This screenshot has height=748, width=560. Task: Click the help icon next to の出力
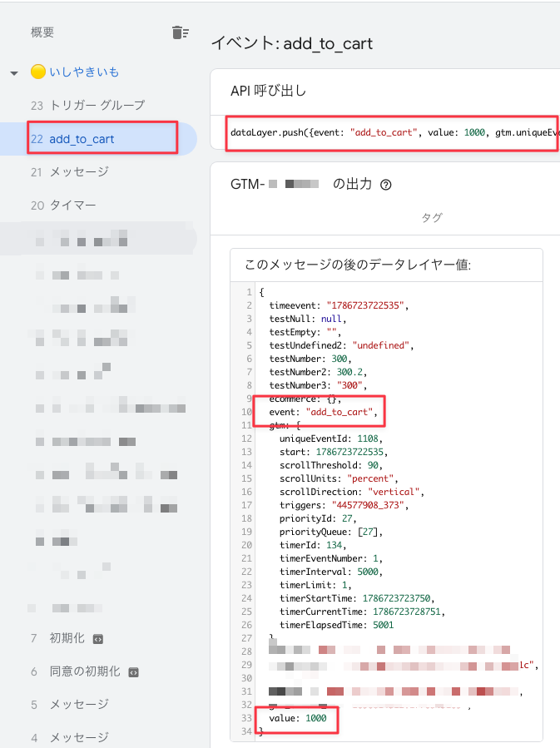[x=386, y=185]
